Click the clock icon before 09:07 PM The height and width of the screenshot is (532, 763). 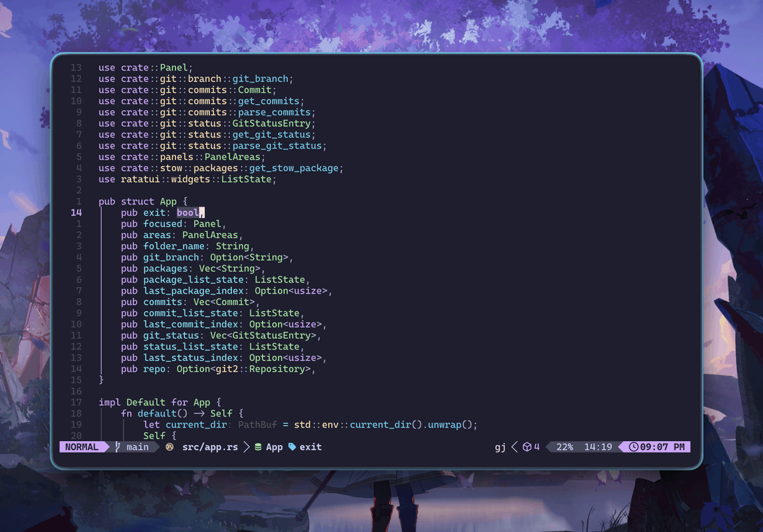(x=633, y=447)
